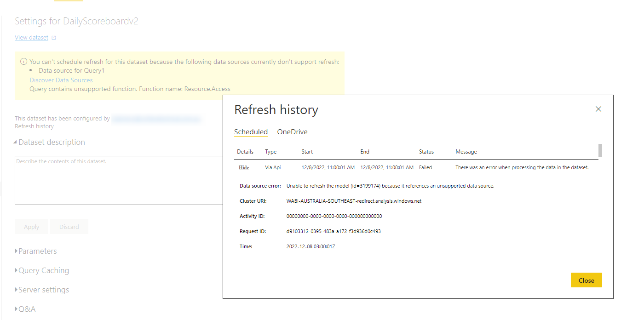Open the Refresh history link on settings page
Image resolution: width=644 pixels, height=320 pixels.
tap(34, 126)
